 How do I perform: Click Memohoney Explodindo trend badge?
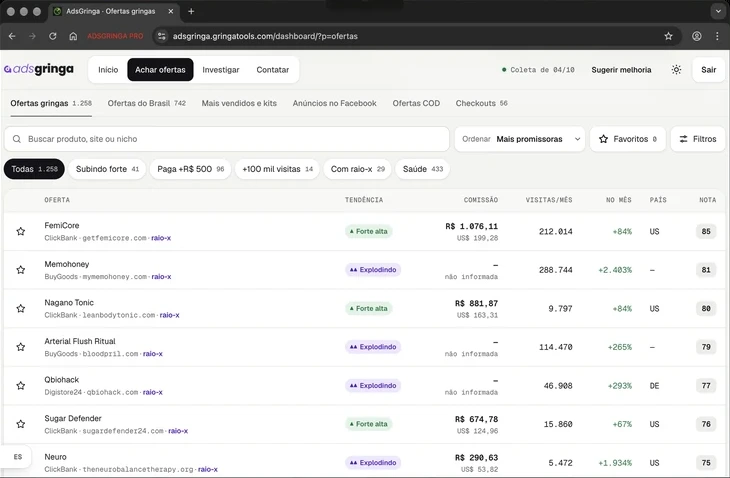tap(373, 269)
